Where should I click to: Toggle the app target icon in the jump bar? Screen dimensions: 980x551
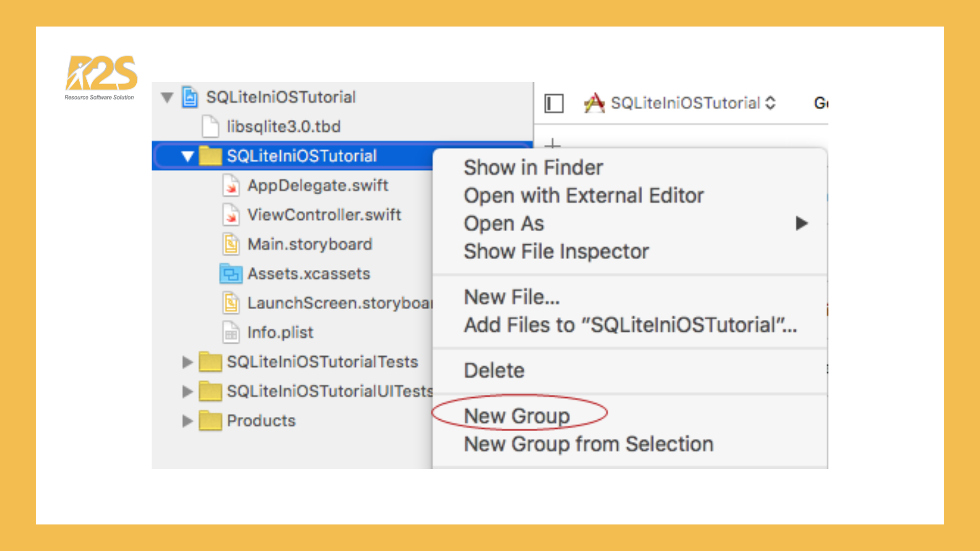pyautogui.click(x=594, y=103)
